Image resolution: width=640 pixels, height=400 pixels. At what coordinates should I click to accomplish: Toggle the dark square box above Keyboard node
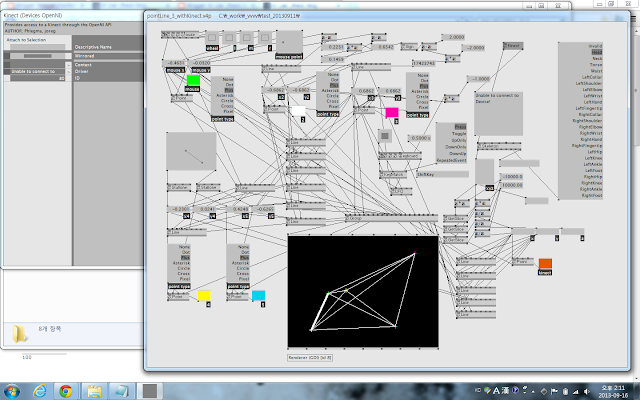(384, 136)
